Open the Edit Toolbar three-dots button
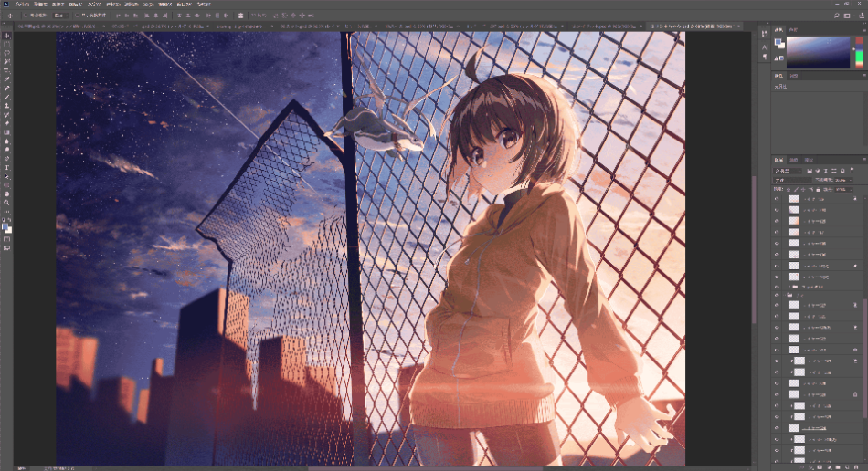Image resolution: width=868 pixels, height=471 pixels. pyautogui.click(x=6, y=211)
